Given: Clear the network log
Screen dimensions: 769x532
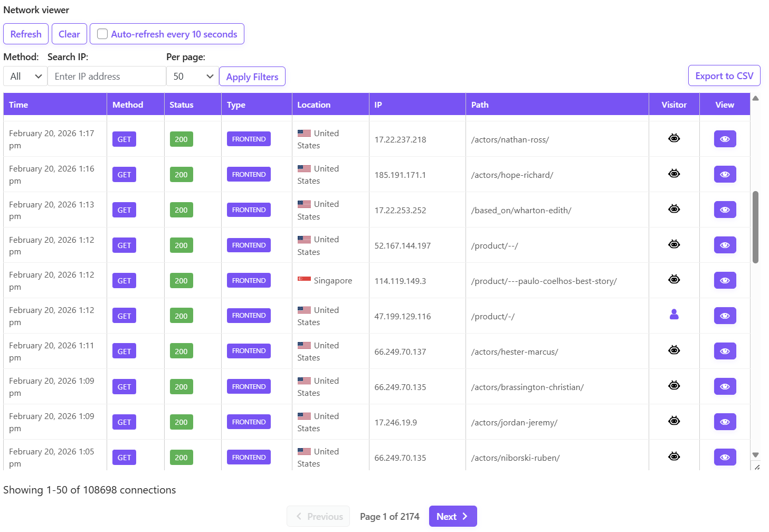Looking at the screenshot, I should [69, 33].
